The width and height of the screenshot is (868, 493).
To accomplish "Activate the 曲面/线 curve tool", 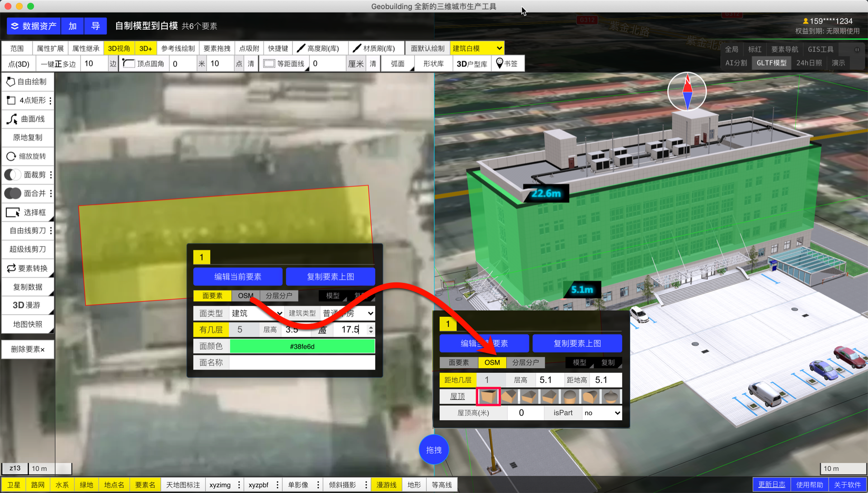I will pyautogui.click(x=28, y=119).
